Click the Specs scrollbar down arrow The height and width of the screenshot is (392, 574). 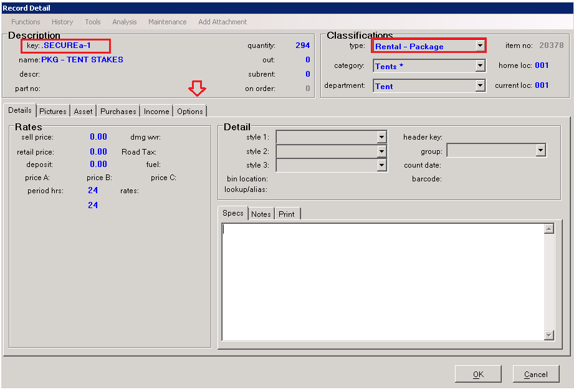(548, 335)
